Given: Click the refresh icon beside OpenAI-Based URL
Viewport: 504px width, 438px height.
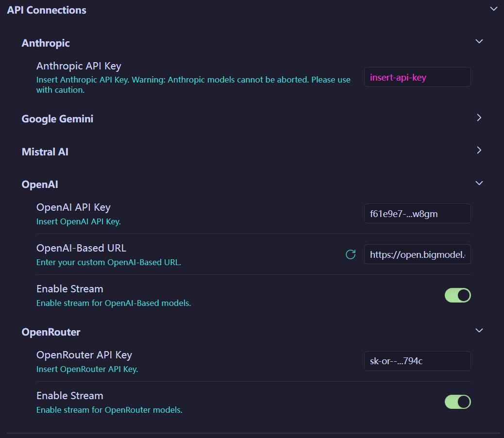Looking at the screenshot, I should [351, 254].
